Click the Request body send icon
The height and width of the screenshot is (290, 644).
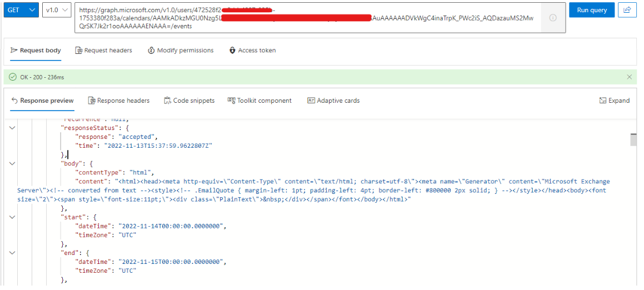13,51
